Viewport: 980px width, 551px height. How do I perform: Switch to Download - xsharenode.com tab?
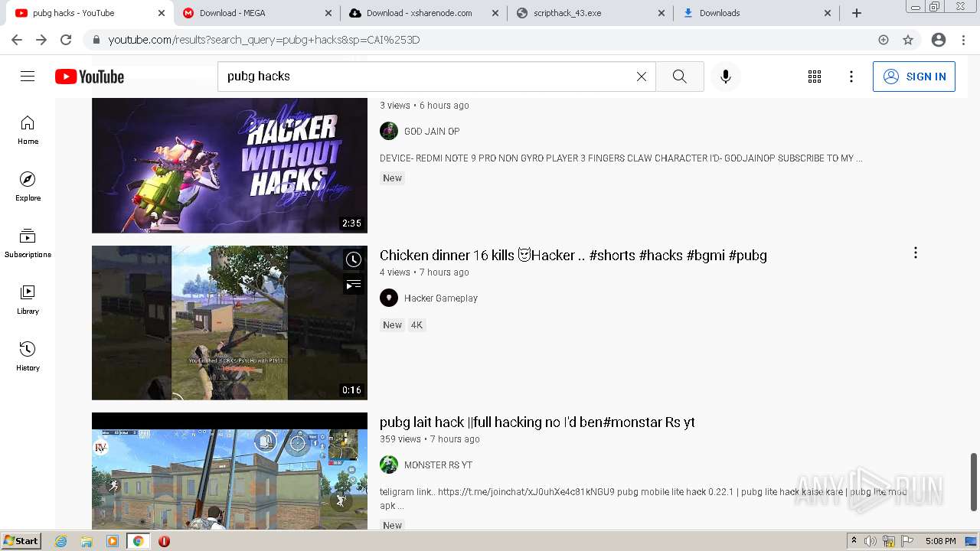(423, 13)
